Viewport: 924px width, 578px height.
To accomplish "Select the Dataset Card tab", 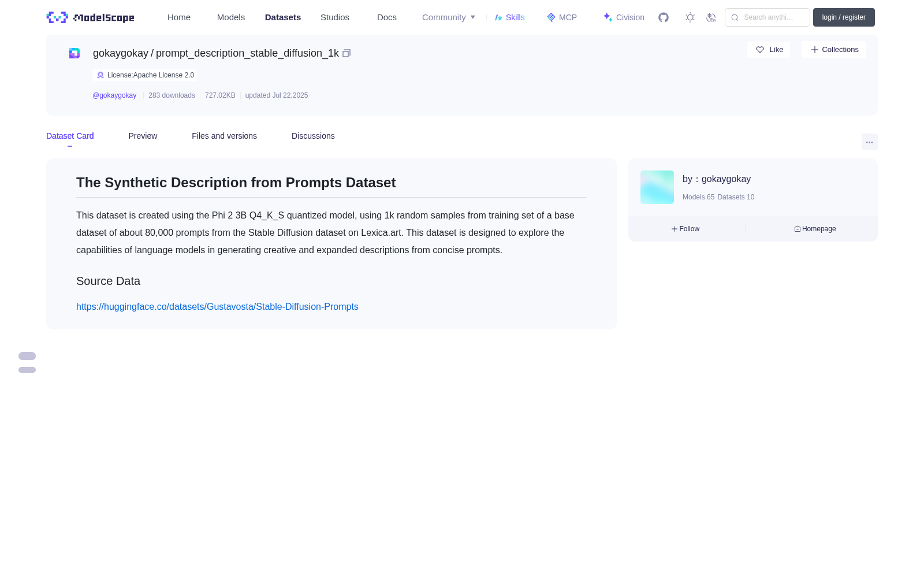I will [70, 136].
